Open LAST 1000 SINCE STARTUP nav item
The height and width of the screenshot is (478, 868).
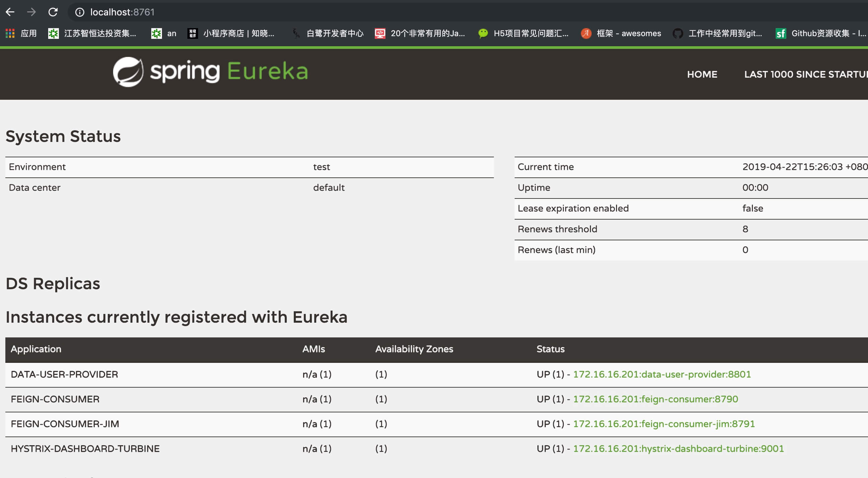pyautogui.click(x=806, y=74)
